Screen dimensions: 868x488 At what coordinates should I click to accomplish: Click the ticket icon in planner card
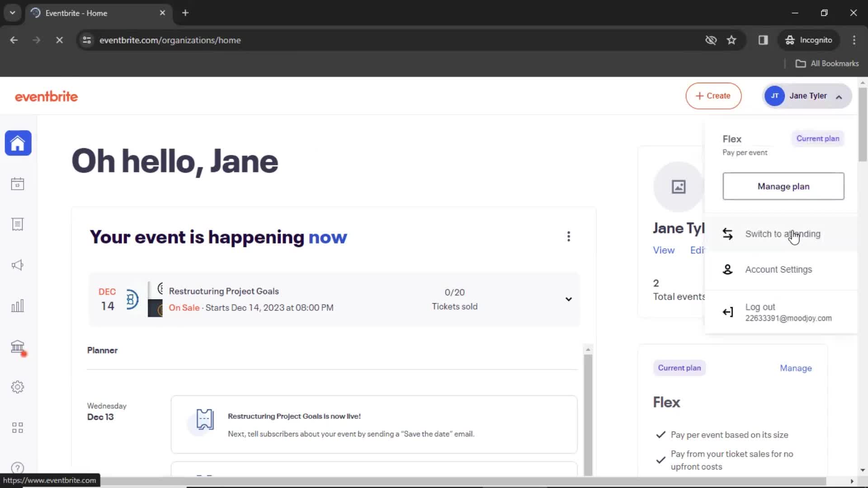[204, 419]
